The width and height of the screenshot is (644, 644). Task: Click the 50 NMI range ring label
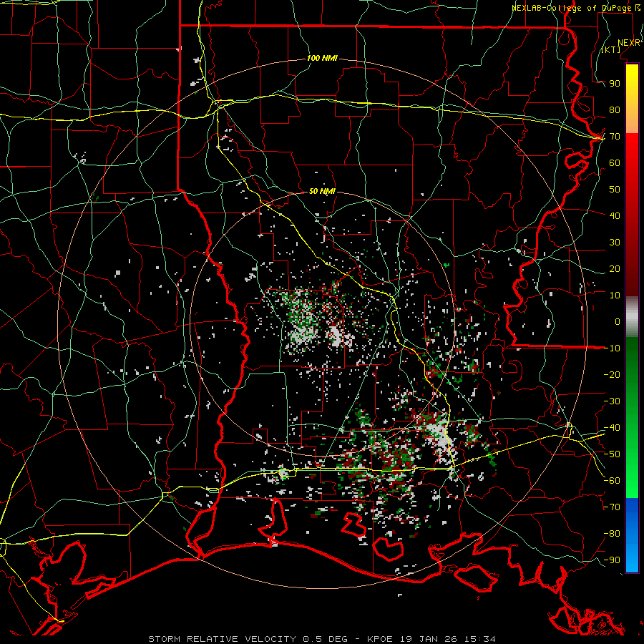coord(322,191)
